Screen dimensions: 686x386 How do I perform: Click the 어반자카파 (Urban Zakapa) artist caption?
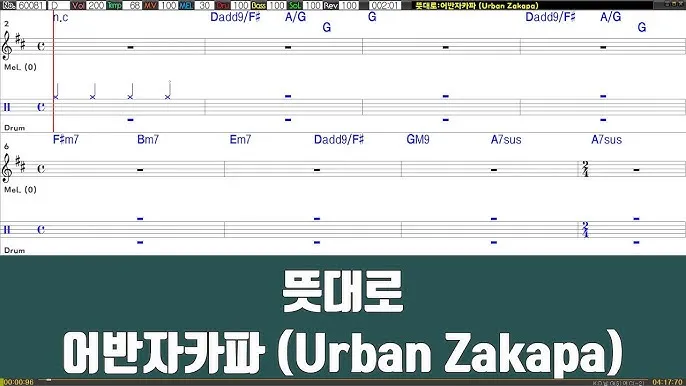click(343, 353)
